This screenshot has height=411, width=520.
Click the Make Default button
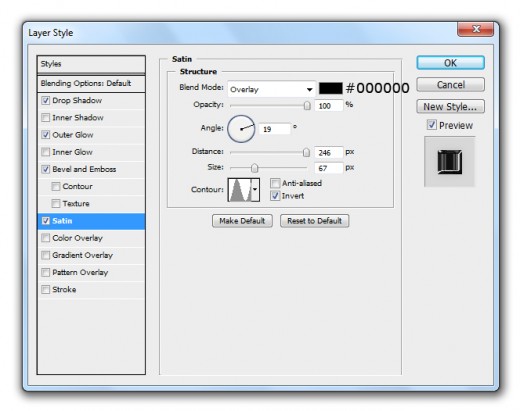[242, 221]
